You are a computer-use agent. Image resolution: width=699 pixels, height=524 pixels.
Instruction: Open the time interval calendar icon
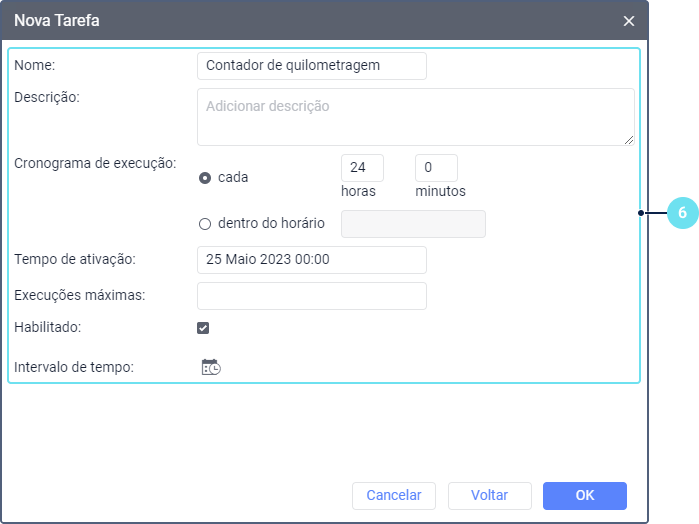[x=211, y=367]
